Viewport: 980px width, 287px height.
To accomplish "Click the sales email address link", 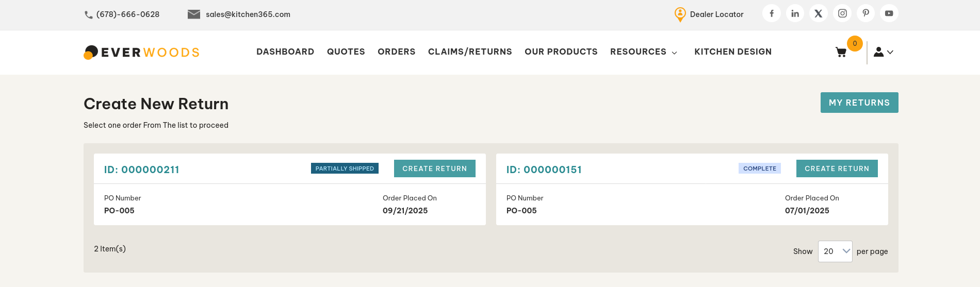I will 248,14.
